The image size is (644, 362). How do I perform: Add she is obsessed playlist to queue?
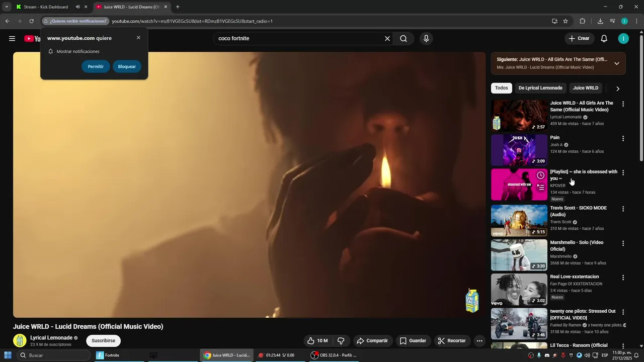coord(540,188)
